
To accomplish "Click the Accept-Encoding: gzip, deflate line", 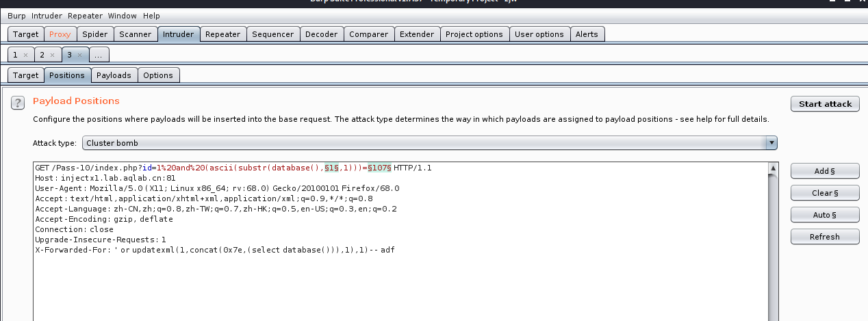I will (x=103, y=219).
